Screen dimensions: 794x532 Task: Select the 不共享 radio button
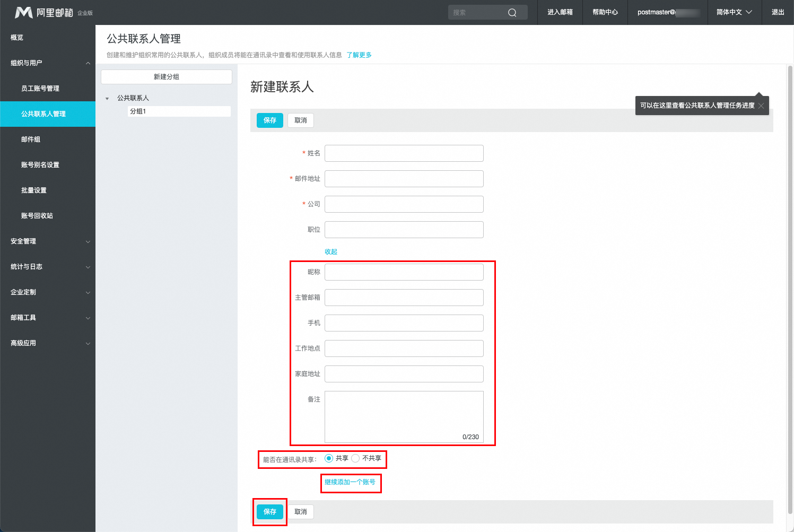coord(355,458)
